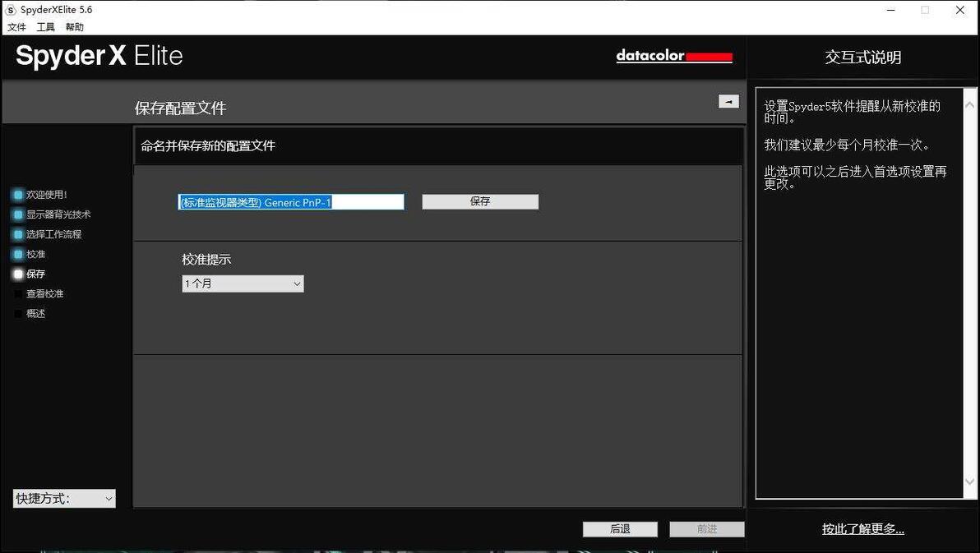
Task: Click the profile name input field
Action: [x=291, y=202]
